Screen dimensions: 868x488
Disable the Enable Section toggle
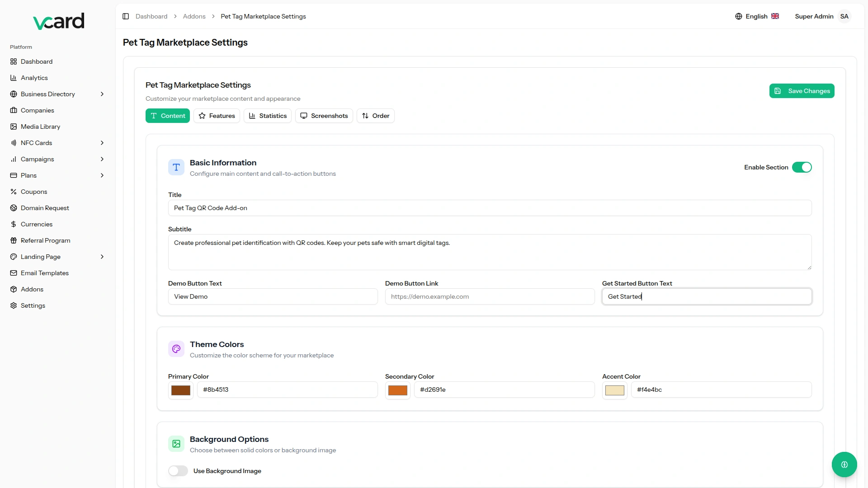click(802, 167)
